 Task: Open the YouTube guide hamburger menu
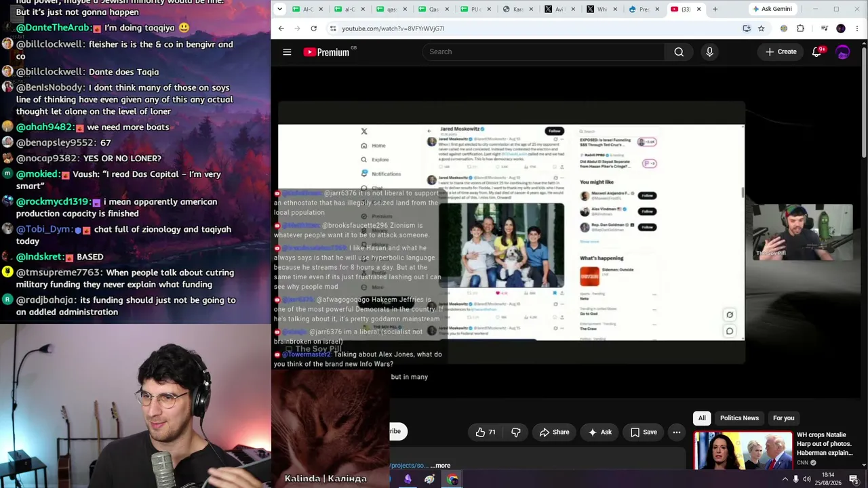[x=287, y=52]
